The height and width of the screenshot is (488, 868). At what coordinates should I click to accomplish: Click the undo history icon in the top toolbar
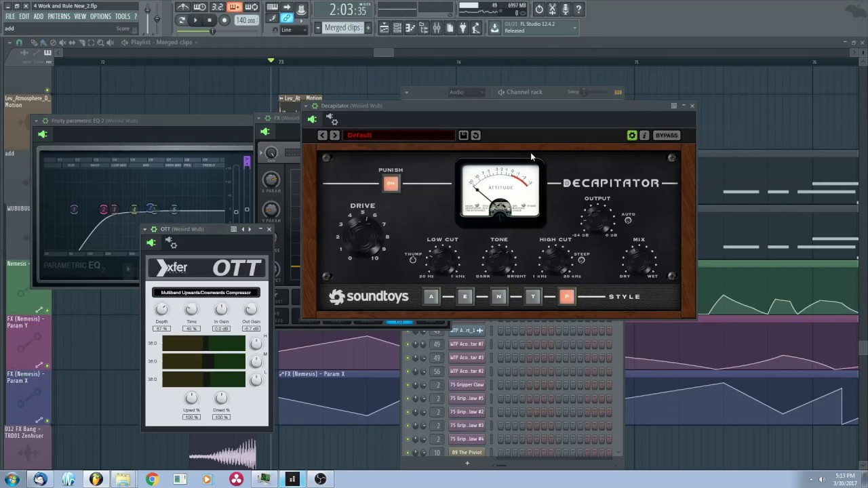coord(539,9)
